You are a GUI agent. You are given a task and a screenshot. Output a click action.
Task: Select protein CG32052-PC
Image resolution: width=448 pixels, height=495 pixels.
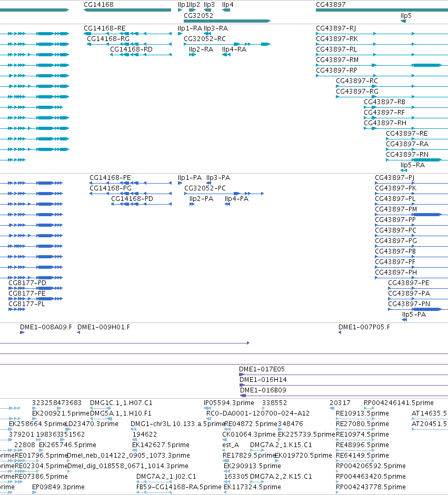click(x=224, y=194)
